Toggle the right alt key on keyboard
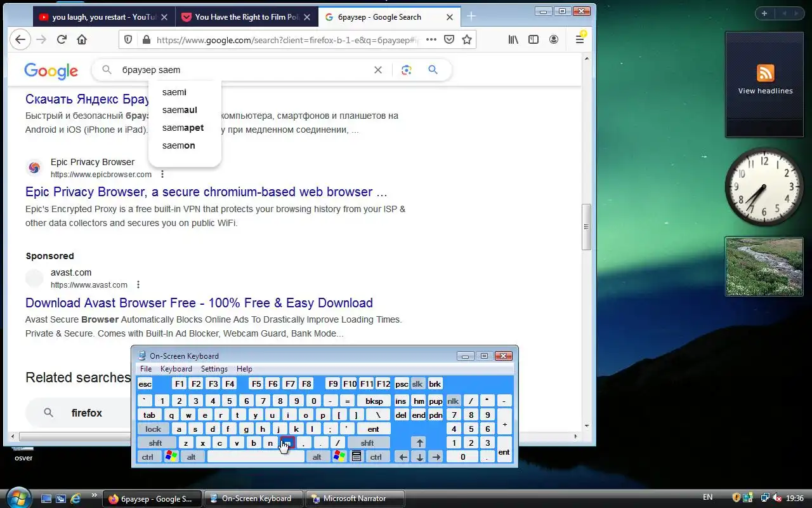The height and width of the screenshot is (508, 812). coord(317,457)
